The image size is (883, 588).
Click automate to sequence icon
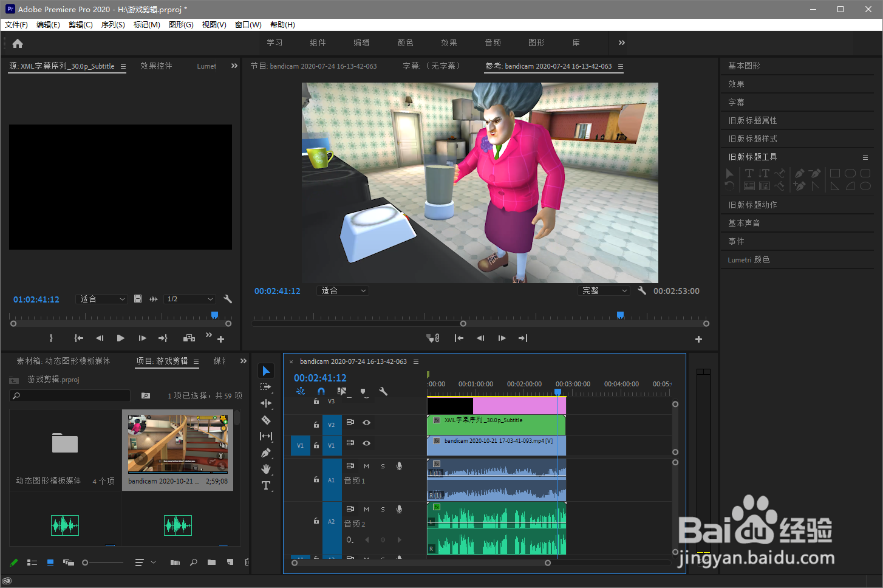pos(175,562)
